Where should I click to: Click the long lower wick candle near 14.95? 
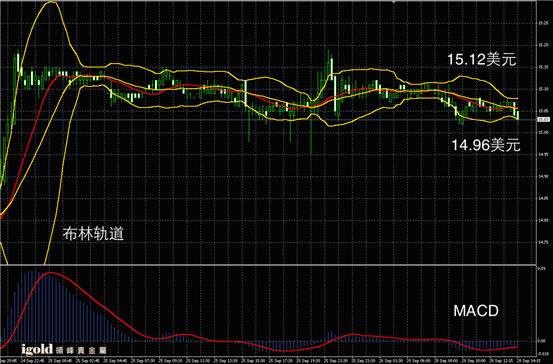[x=311, y=129]
